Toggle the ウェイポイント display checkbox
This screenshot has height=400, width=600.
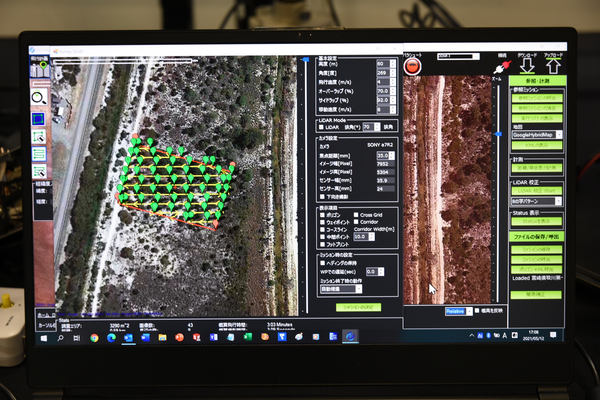coord(322,222)
